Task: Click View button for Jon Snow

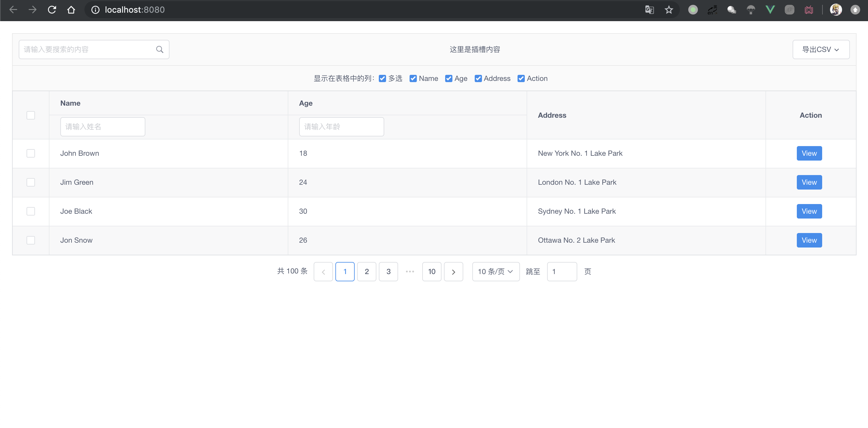Action: pyautogui.click(x=809, y=241)
